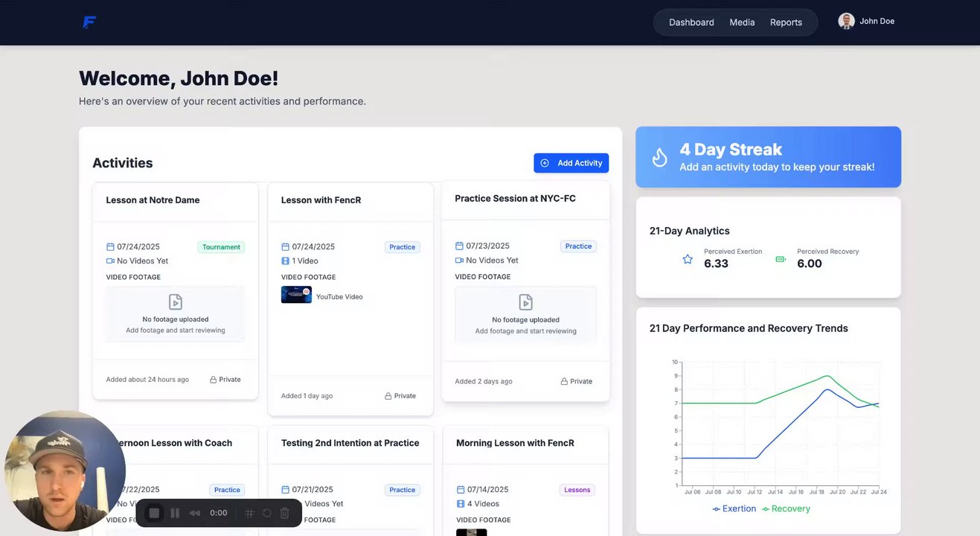Toggle the Exertion legend entry

click(734, 509)
